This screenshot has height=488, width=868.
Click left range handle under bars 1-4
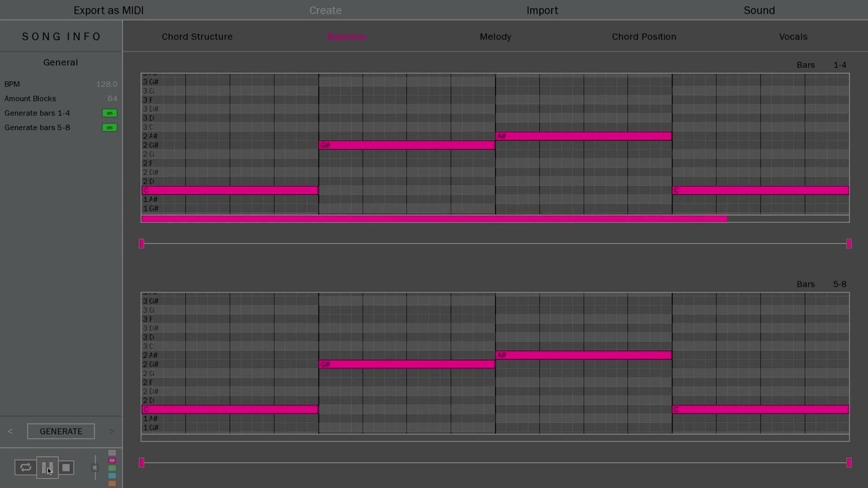pos(142,243)
